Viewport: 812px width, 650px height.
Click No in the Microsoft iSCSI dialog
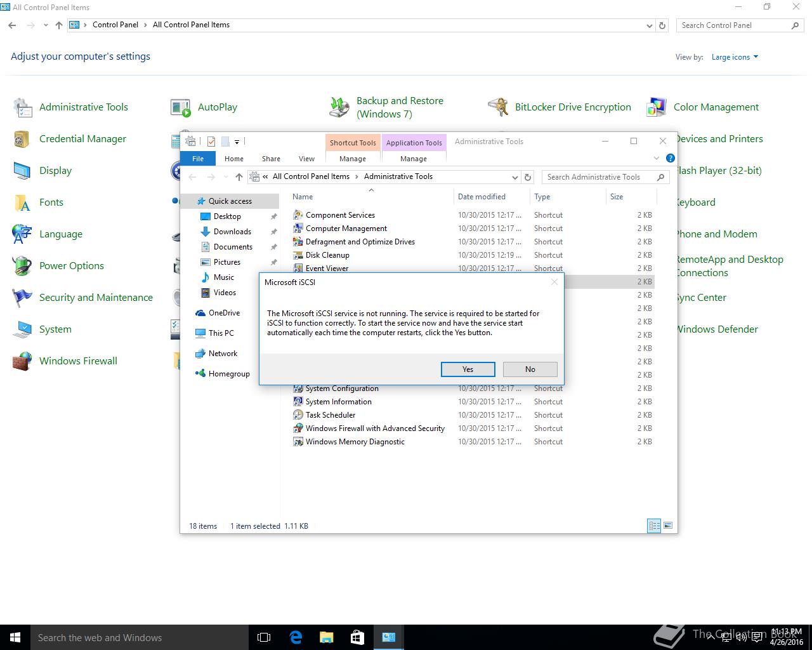[530, 369]
